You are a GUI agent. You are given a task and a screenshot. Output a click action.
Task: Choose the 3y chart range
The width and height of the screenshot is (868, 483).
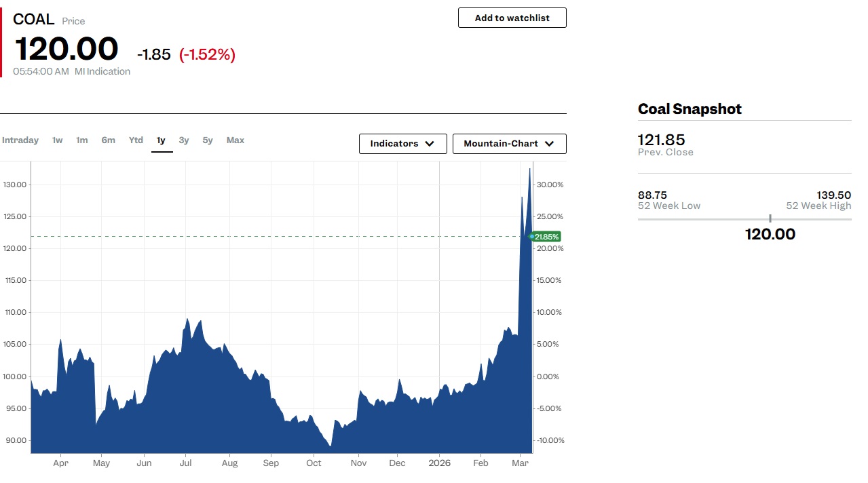point(184,140)
